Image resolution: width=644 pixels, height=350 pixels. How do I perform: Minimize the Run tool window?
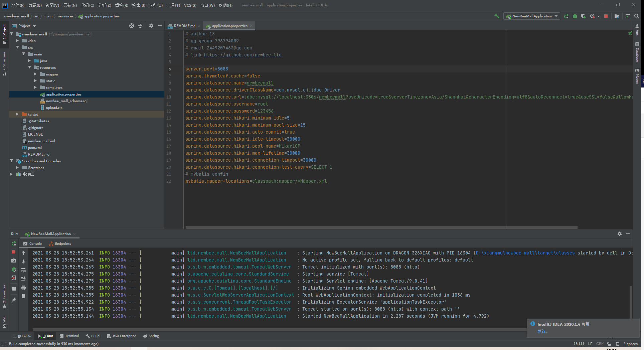628,234
